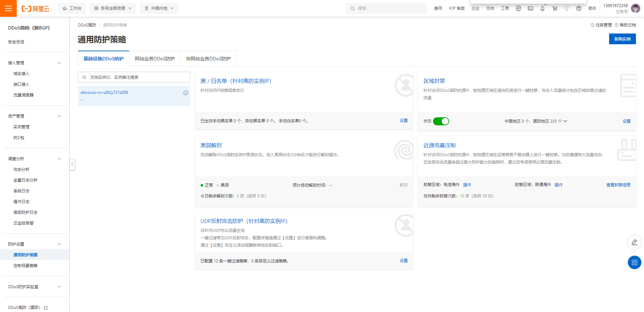The width and height of the screenshot is (644, 312).
Task: Collapse the 调查分析 section
Action: point(59,159)
